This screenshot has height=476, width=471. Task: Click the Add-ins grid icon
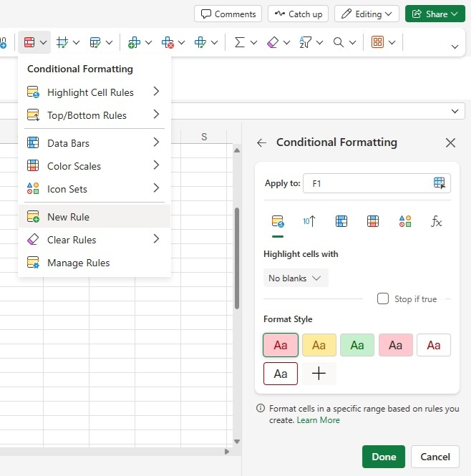(377, 42)
